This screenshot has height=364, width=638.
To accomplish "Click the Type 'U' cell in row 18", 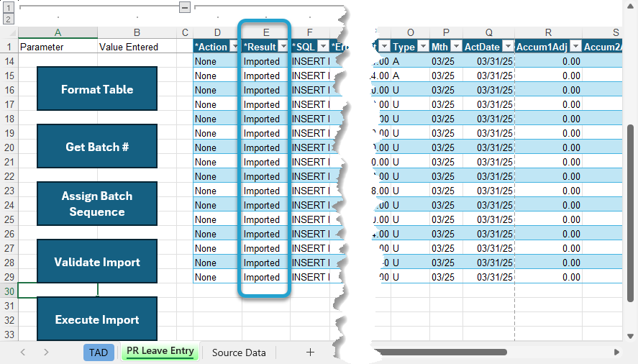I will click(x=410, y=119).
